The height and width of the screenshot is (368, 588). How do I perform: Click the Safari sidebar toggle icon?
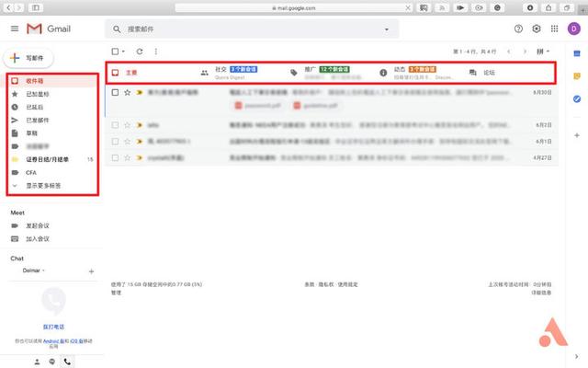(x=36, y=7)
